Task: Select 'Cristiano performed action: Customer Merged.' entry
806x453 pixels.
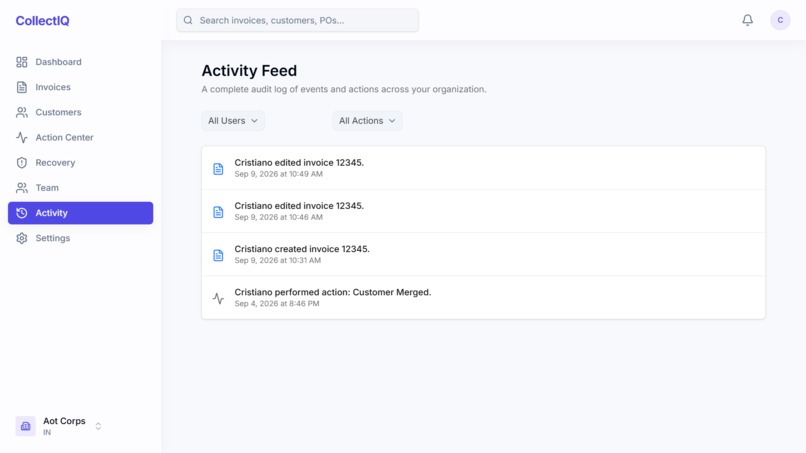Action: pyautogui.click(x=483, y=298)
